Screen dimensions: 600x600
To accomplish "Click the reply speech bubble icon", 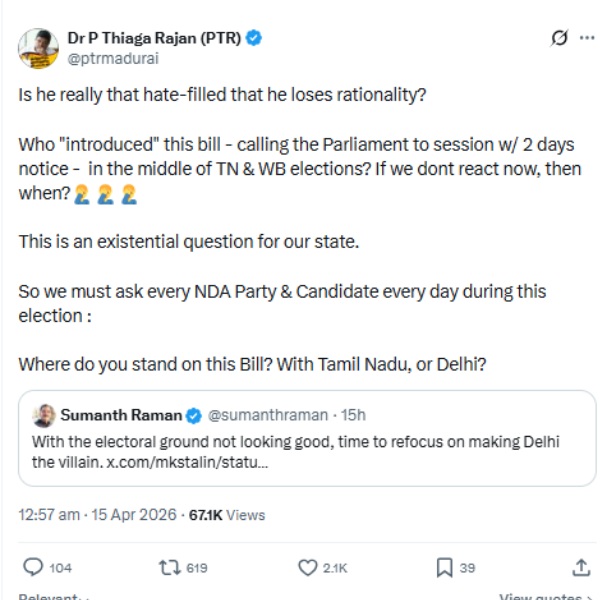I will (33, 567).
